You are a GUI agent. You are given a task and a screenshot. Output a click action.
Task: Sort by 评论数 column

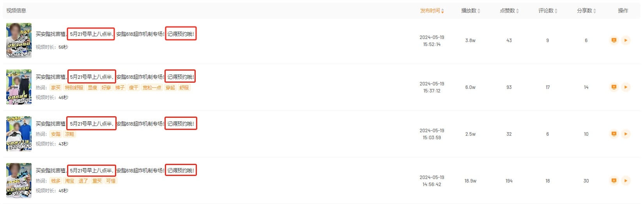[x=548, y=11]
